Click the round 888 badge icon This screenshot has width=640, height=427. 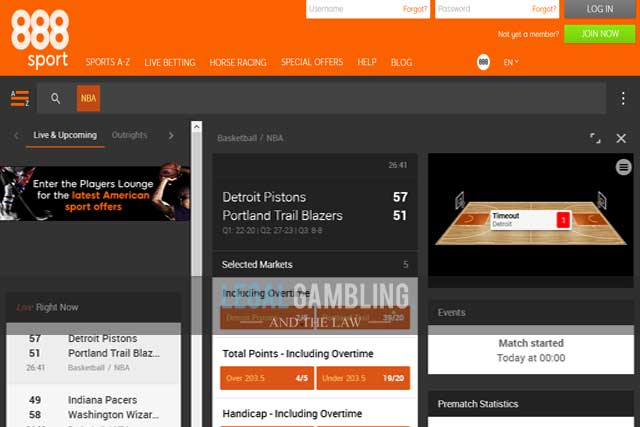point(483,62)
